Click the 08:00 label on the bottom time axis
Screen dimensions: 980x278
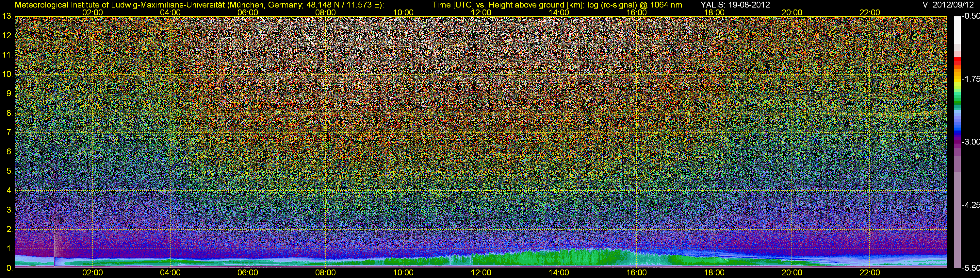(326, 273)
